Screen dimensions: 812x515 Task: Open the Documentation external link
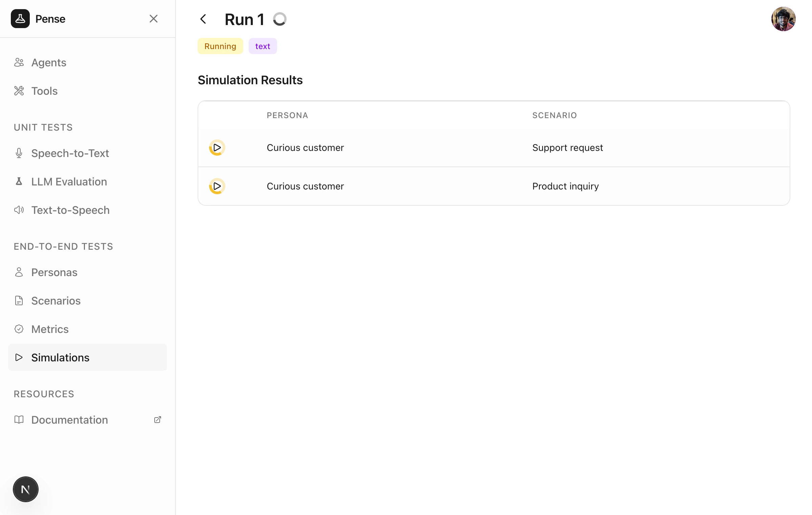[x=69, y=420]
